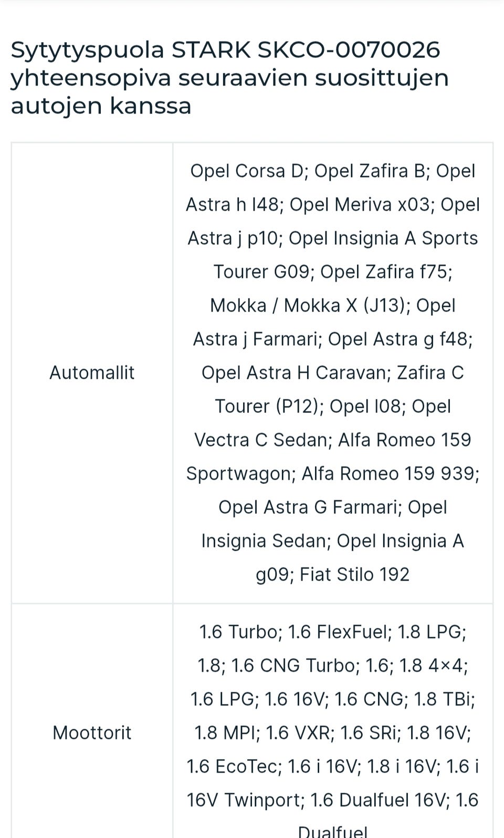Click the Opel Corsa D text
Viewport: 504px width, 838px height.
(247, 171)
